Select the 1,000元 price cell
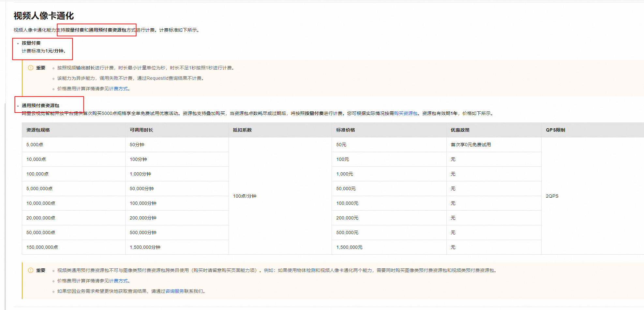Viewport: 644px width, 310px height. pyautogui.click(x=389, y=174)
